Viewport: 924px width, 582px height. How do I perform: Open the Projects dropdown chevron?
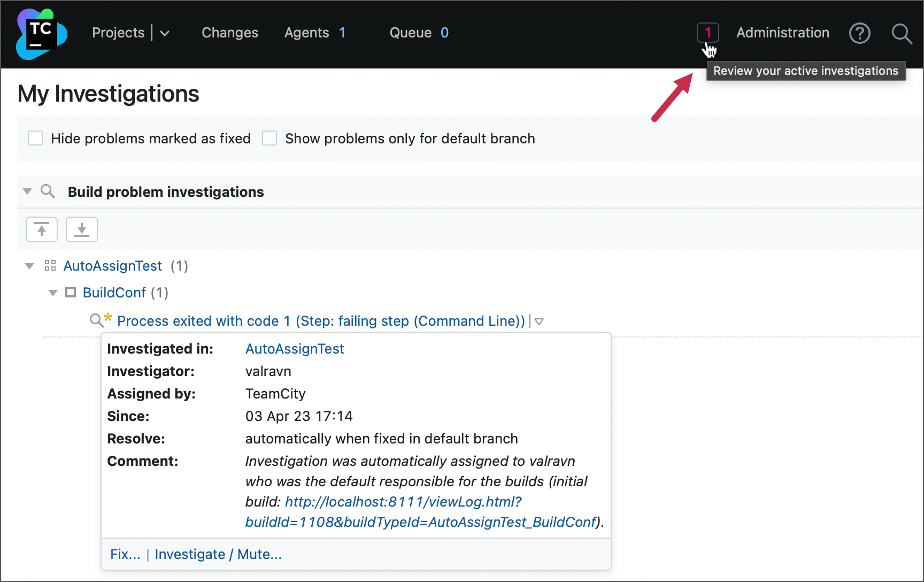[165, 33]
